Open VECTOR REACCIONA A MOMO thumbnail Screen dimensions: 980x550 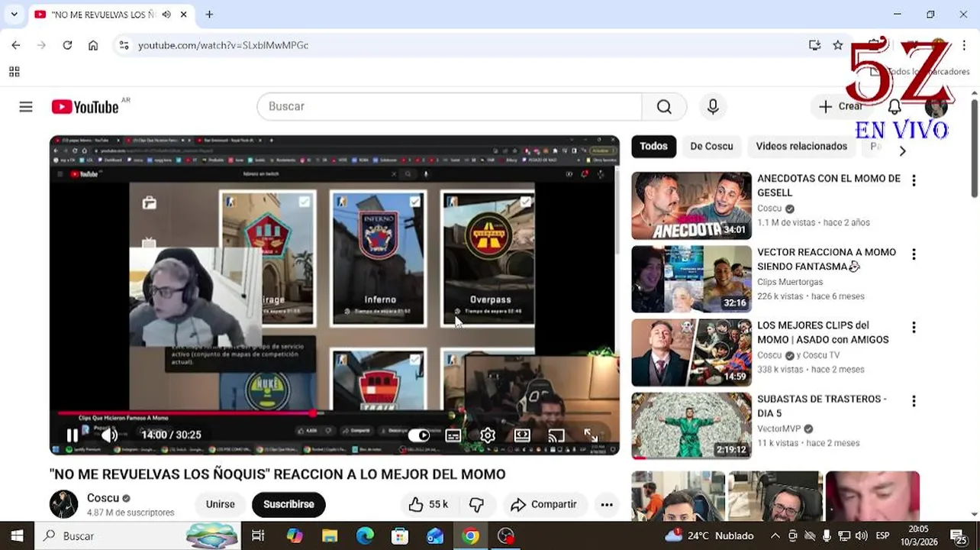(691, 279)
